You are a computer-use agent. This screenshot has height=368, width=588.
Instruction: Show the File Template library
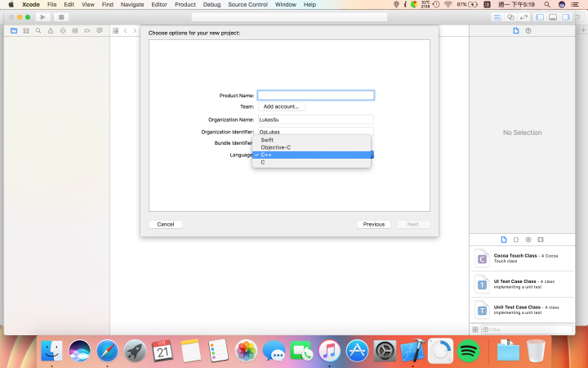504,240
